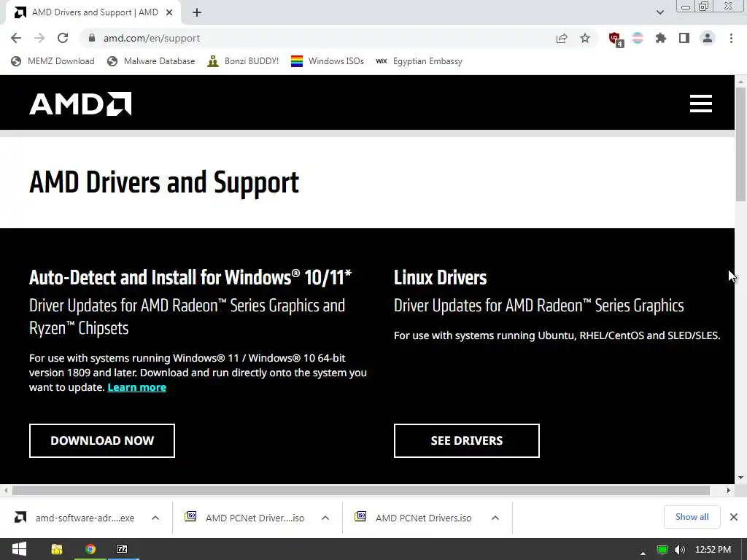Toggle the browser side panel
Screen dimensions: 747x560
click(684, 38)
